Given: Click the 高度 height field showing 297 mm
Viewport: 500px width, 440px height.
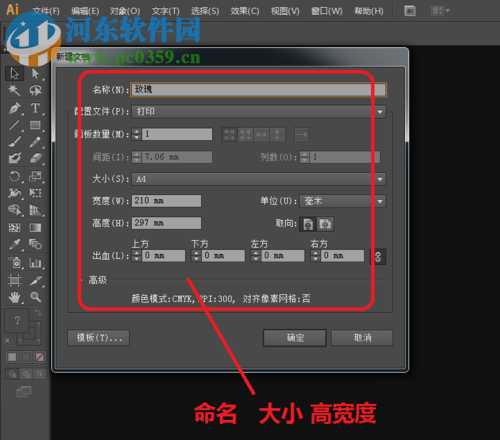Looking at the screenshot, I should point(166,223).
